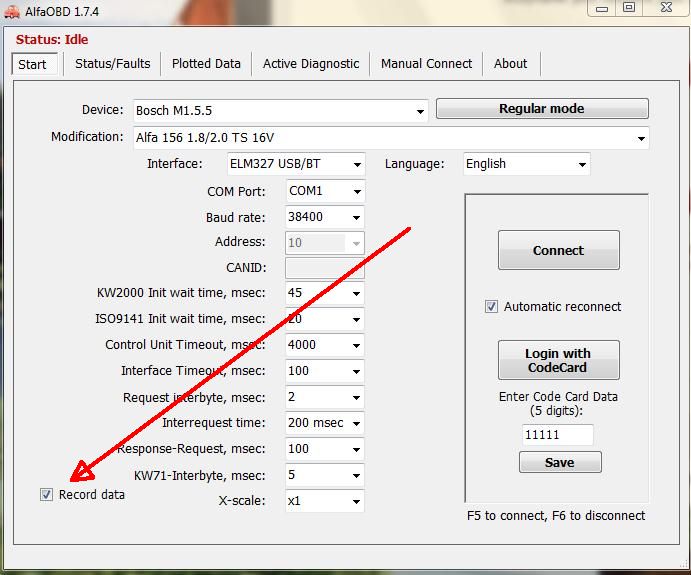The width and height of the screenshot is (691, 575).
Task: Open KW71-Interbyte dropdown
Action: click(325, 475)
